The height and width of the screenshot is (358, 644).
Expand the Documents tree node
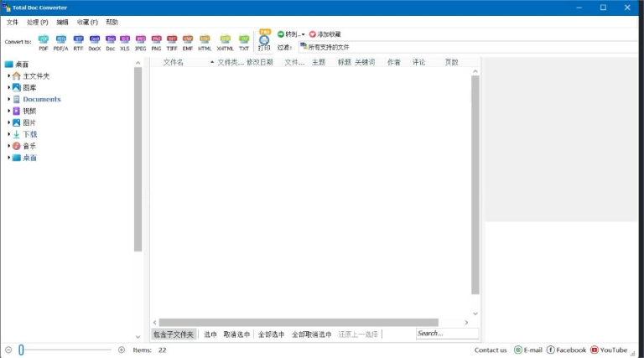(x=8, y=99)
